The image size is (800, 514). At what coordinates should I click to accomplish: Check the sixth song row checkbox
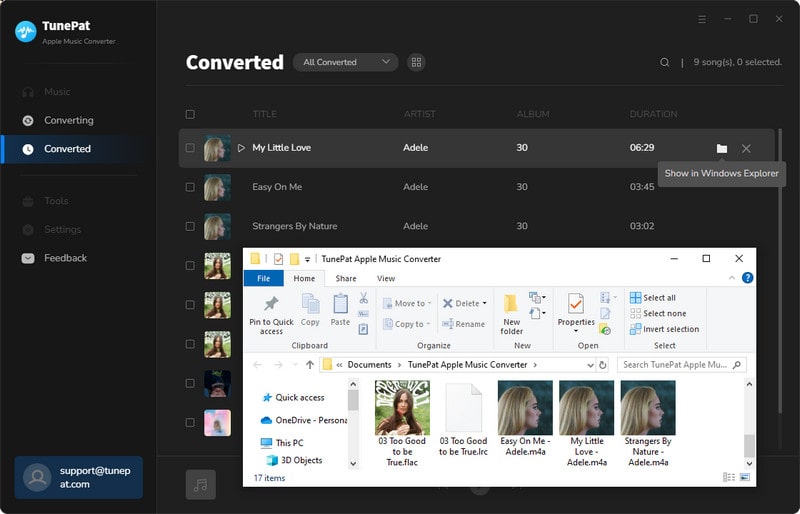click(190, 344)
